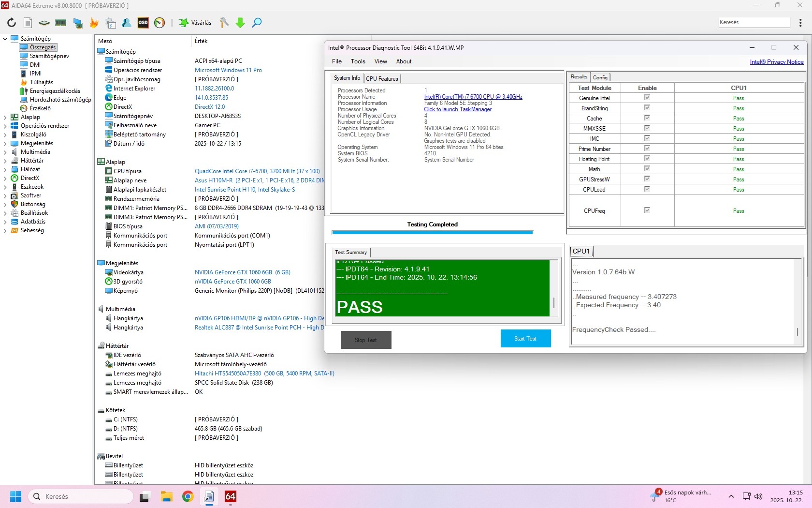
Task: Open the three-dot menu in AIDA64
Action: tap(800, 23)
